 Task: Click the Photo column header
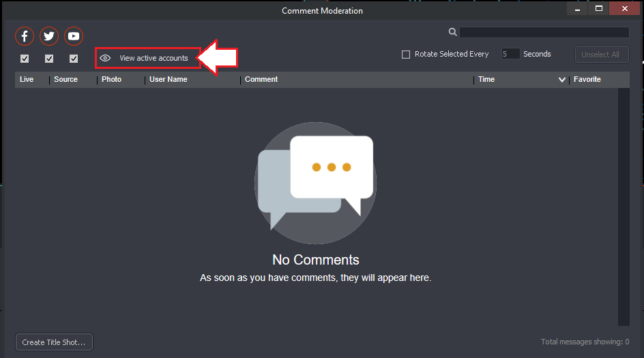(111, 79)
